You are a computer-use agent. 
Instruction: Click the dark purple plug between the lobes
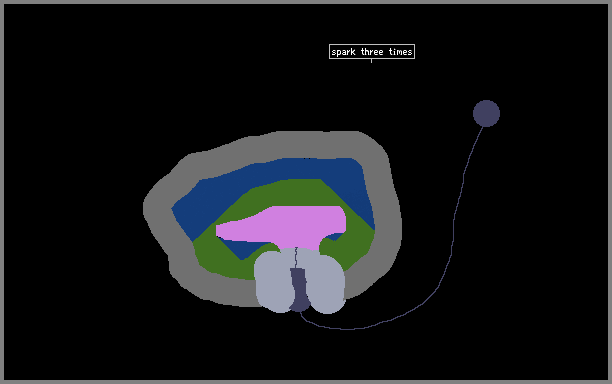(299, 289)
